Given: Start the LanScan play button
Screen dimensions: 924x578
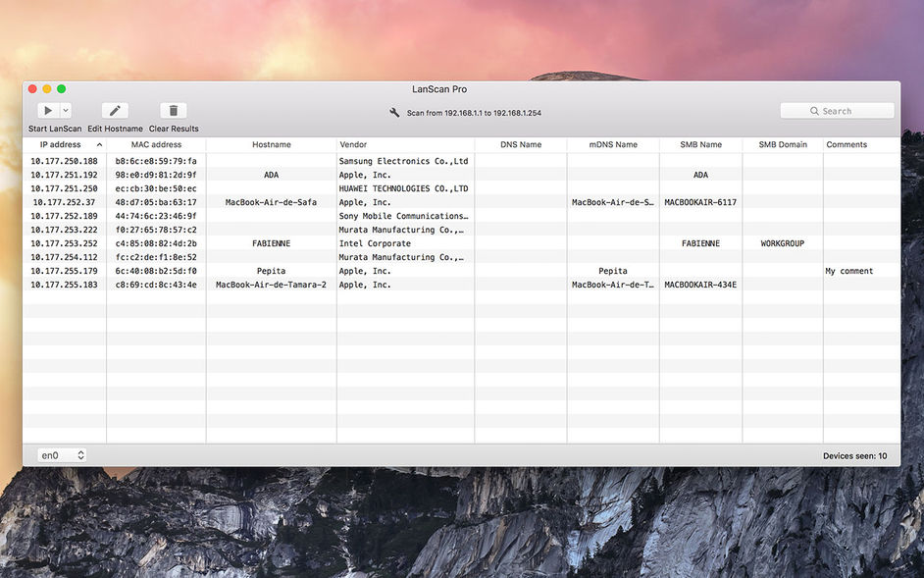Looking at the screenshot, I should tap(48, 110).
